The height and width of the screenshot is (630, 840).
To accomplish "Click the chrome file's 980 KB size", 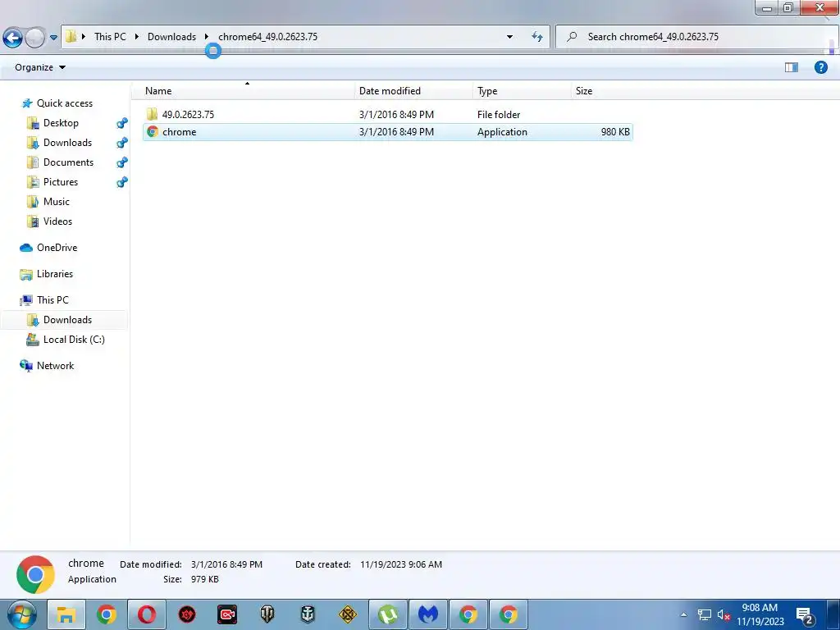I will (x=615, y=132).
